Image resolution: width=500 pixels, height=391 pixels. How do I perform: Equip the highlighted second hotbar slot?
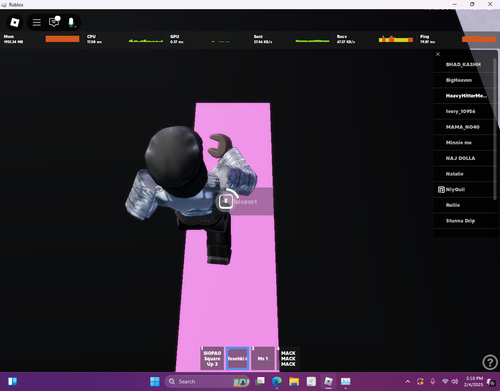pyautogui.click(x=238, y=358)
